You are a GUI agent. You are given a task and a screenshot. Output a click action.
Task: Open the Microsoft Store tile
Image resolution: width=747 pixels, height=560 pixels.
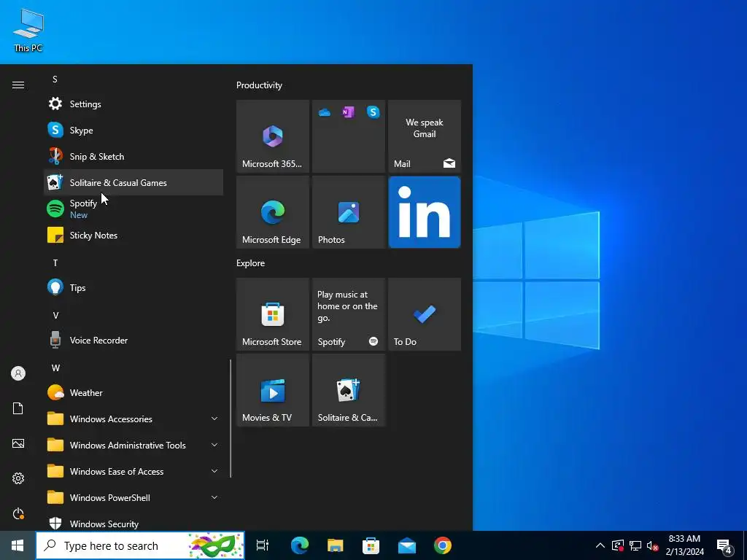[x=273, y=314]
